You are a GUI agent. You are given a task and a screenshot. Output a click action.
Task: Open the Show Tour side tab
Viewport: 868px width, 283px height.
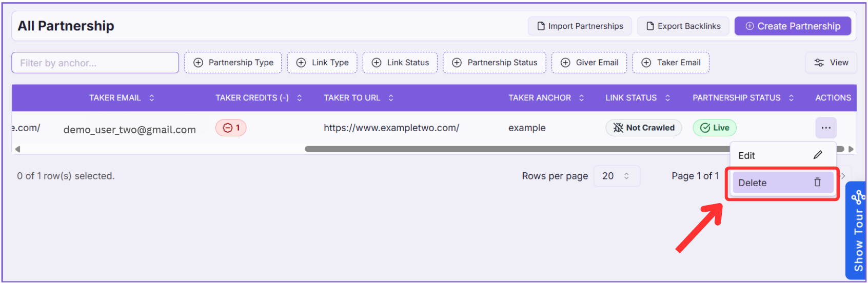(x=857, y=231)
